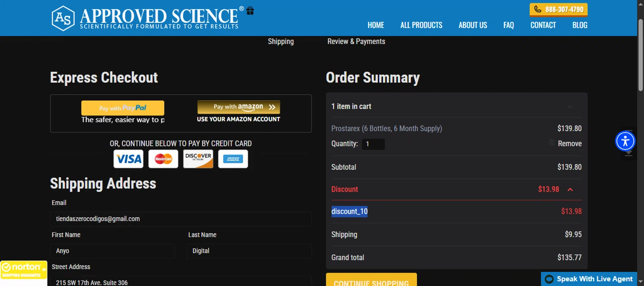Viewport: 644px width, 286px height.
Task: Click the Order Summary heading
Action: (373, 78)
